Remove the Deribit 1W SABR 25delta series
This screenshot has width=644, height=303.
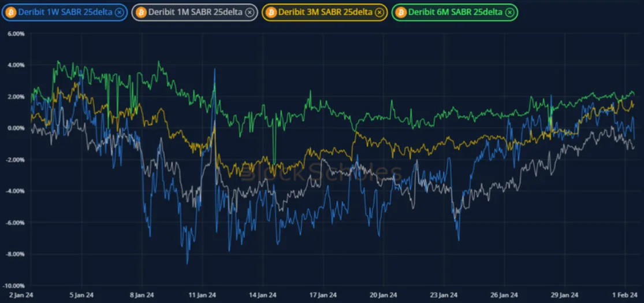(x=119, y=12)
